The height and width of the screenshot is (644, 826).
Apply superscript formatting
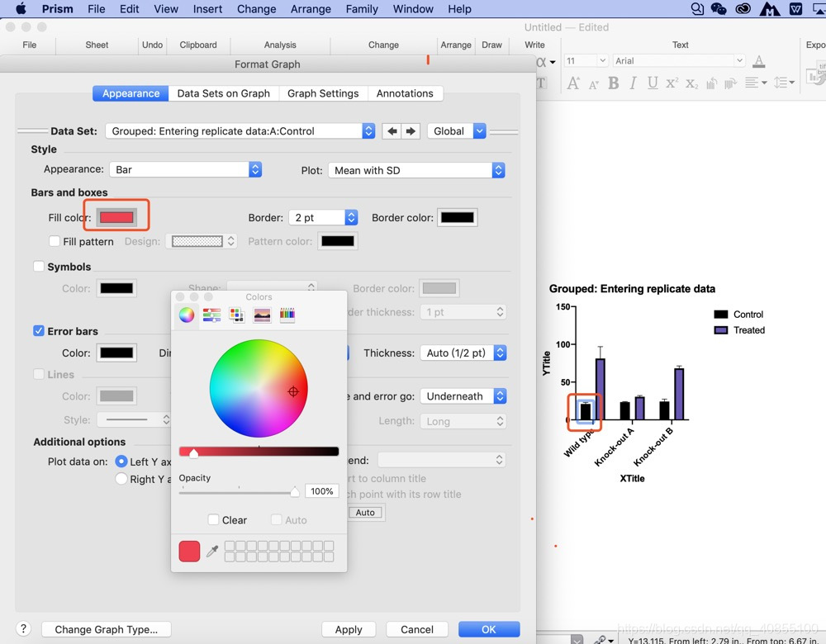(x=672, y=83)
